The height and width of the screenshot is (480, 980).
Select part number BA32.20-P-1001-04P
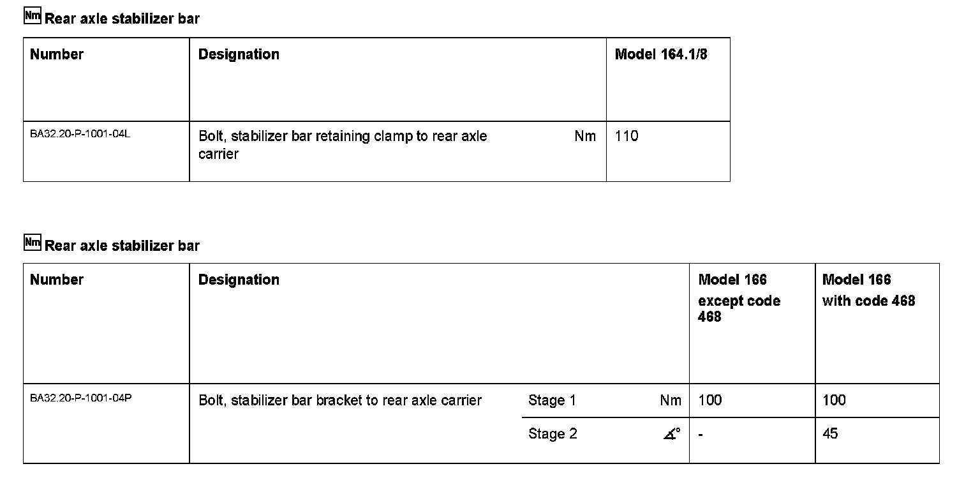tap(81, 398)
